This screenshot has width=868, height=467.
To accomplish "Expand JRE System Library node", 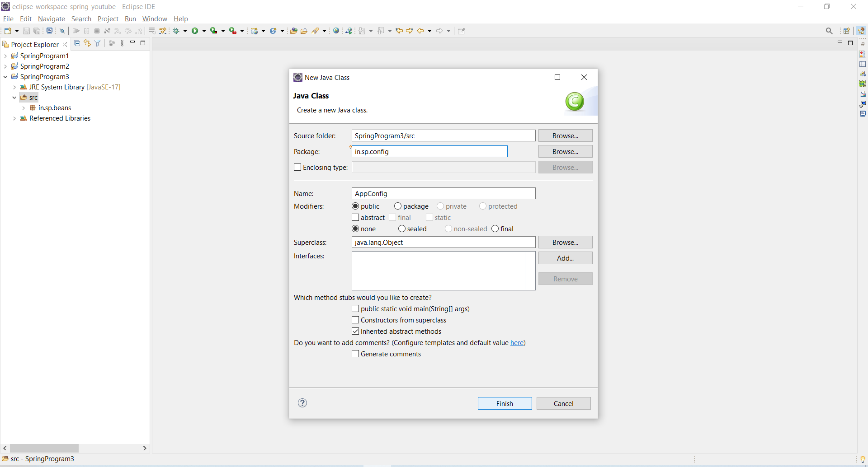I will tap(14, 87).
